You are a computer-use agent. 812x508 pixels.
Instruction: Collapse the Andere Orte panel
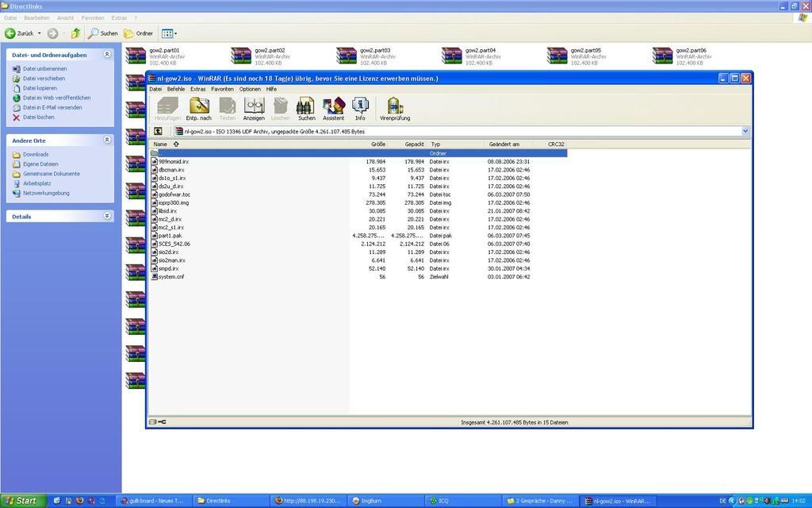[107, 140]
